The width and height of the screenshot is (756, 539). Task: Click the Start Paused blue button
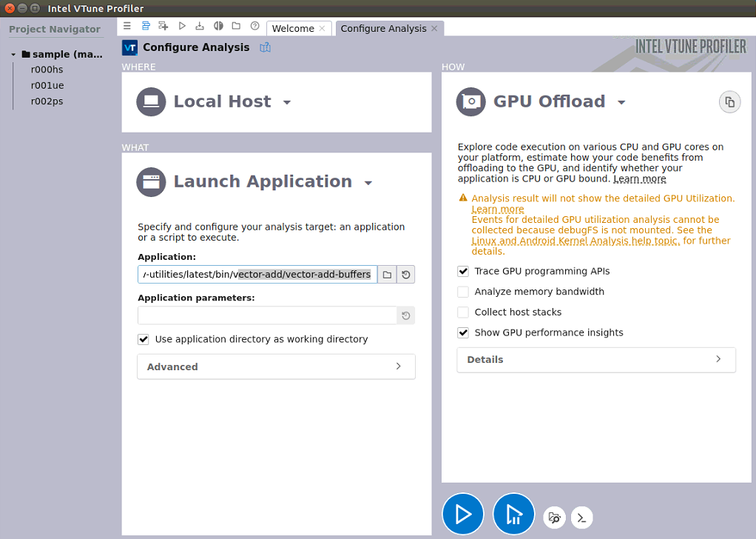point(513,514)
